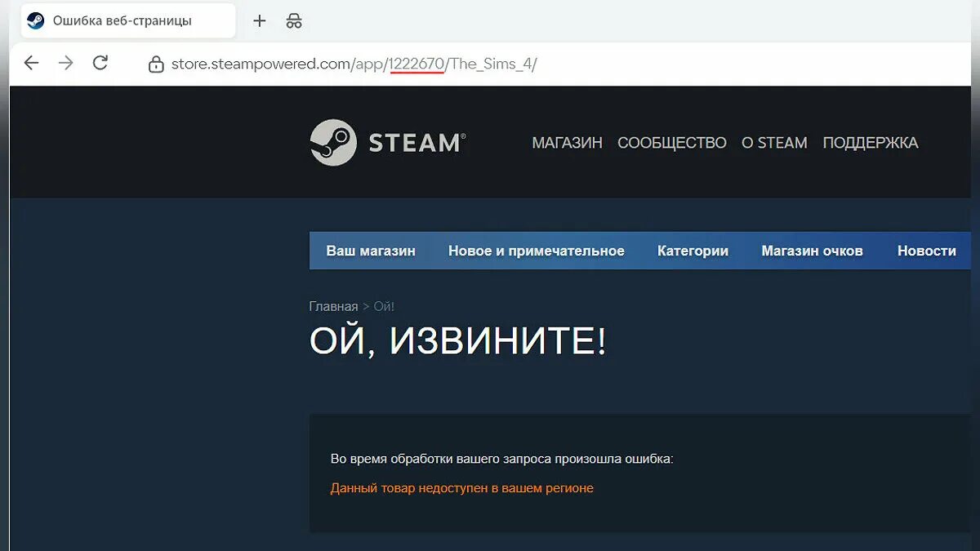Open the МАГАЗИН header menu

click(x=567, y=143)
